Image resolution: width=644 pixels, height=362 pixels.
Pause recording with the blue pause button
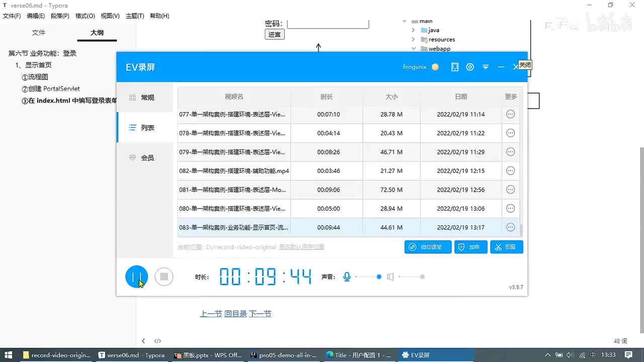tap(136, 277)
